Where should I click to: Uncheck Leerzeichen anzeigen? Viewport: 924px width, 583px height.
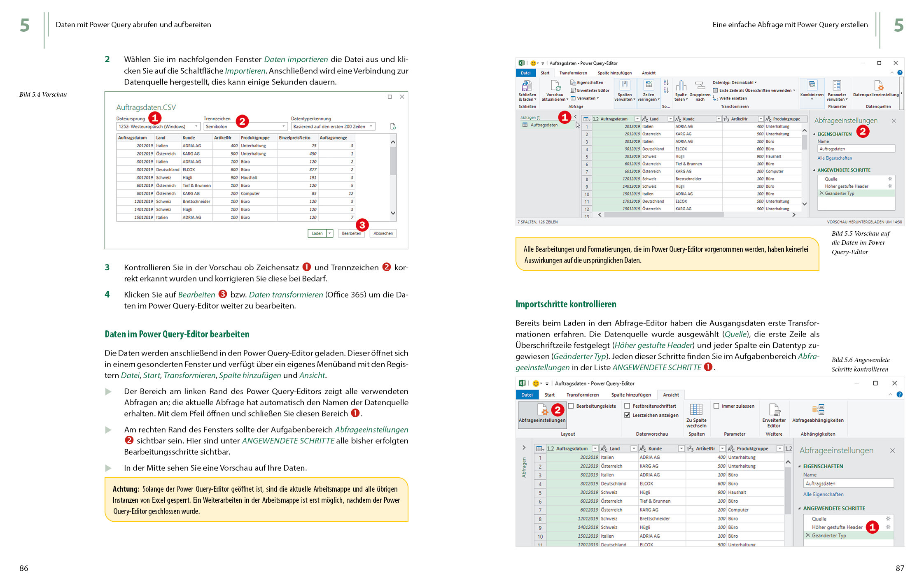(x=627, y=415)
